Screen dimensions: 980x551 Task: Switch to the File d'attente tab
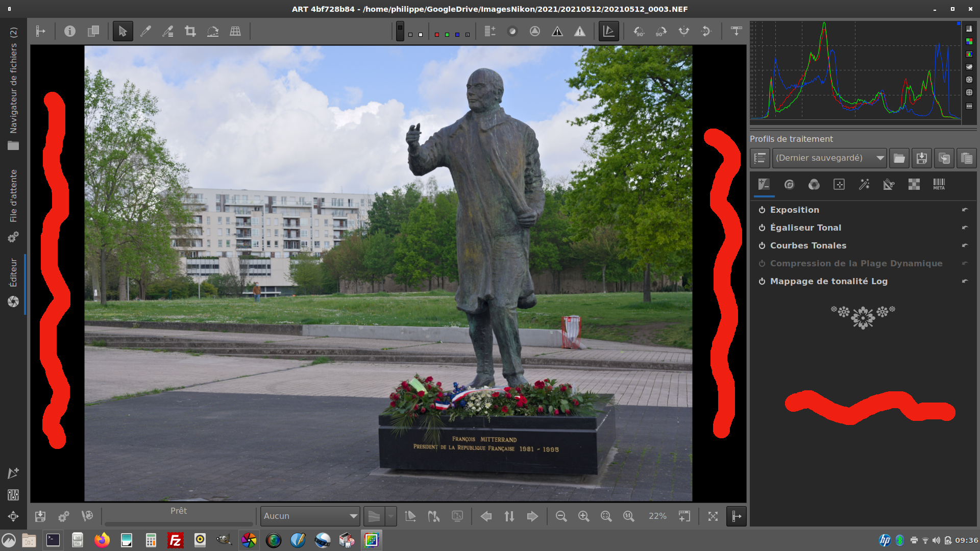click(x=13, y=196)
